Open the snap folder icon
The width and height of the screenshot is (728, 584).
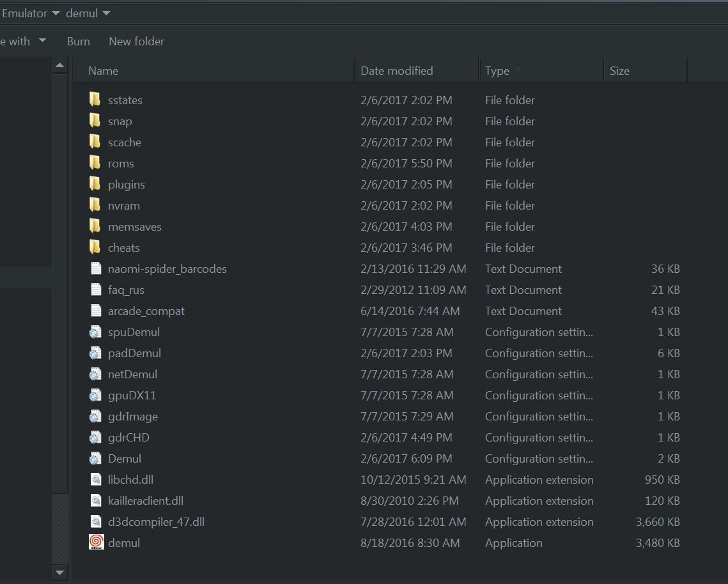click(95, 121)
